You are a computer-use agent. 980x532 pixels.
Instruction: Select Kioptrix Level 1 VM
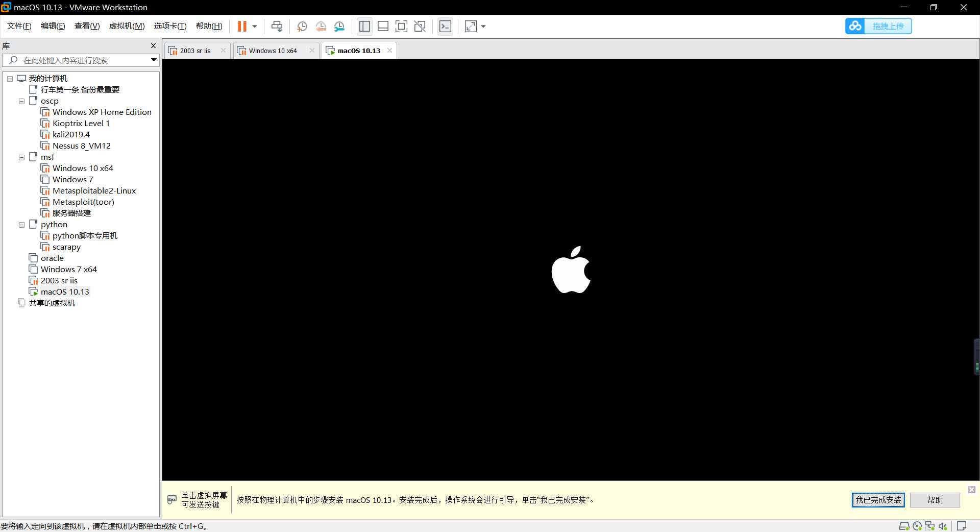pos(81,123)
